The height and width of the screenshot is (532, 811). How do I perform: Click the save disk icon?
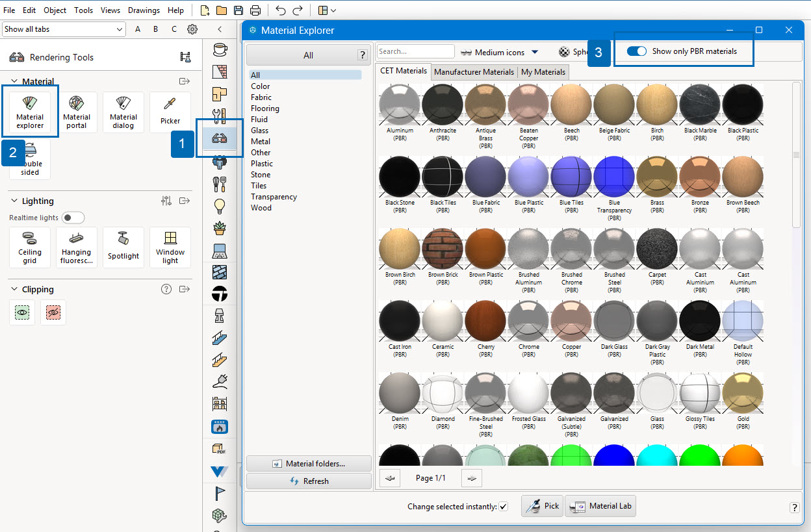(238, 10)
